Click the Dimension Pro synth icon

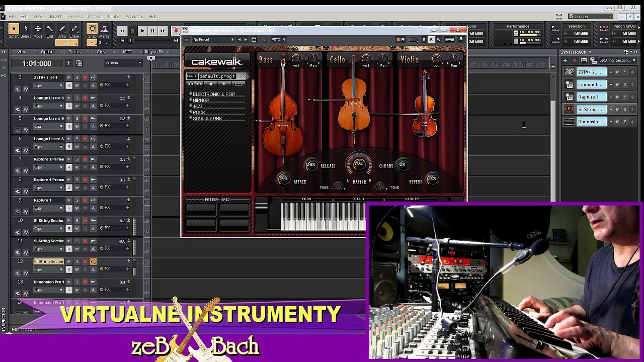click(x=569, y=122)
